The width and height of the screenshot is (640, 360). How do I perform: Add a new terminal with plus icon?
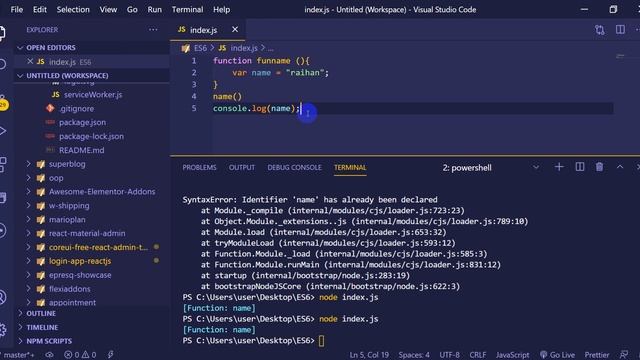pos(559,167)
